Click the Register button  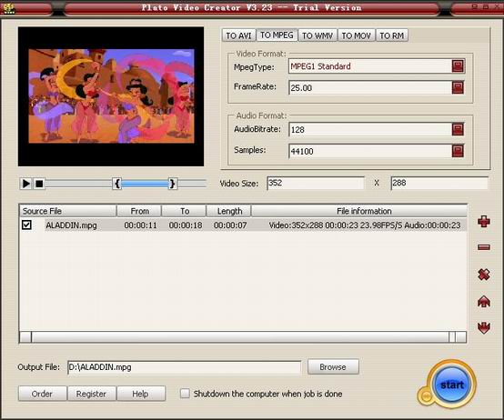91,394
